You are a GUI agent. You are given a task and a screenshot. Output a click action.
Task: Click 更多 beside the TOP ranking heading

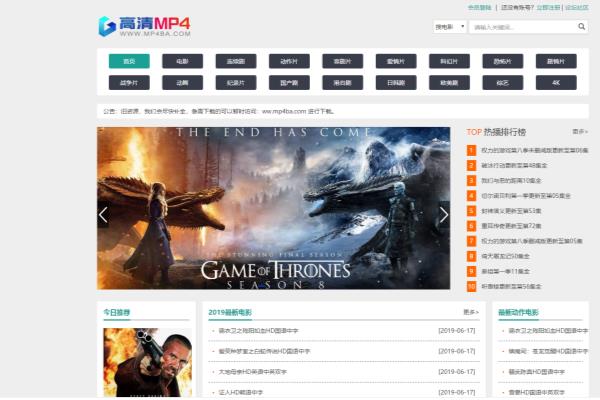(580, 132)
